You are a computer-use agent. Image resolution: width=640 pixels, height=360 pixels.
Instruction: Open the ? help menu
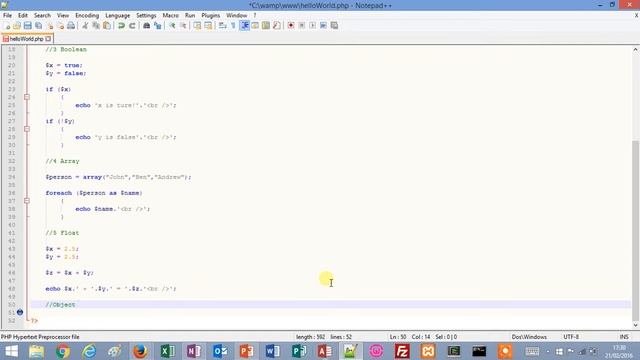pyautogui.click(x=255, y=16)
